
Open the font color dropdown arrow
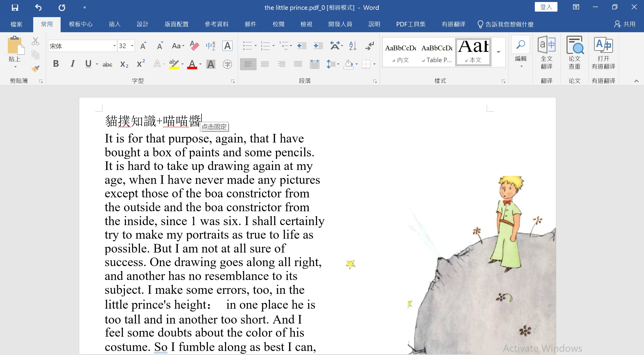tap(200, 64)
